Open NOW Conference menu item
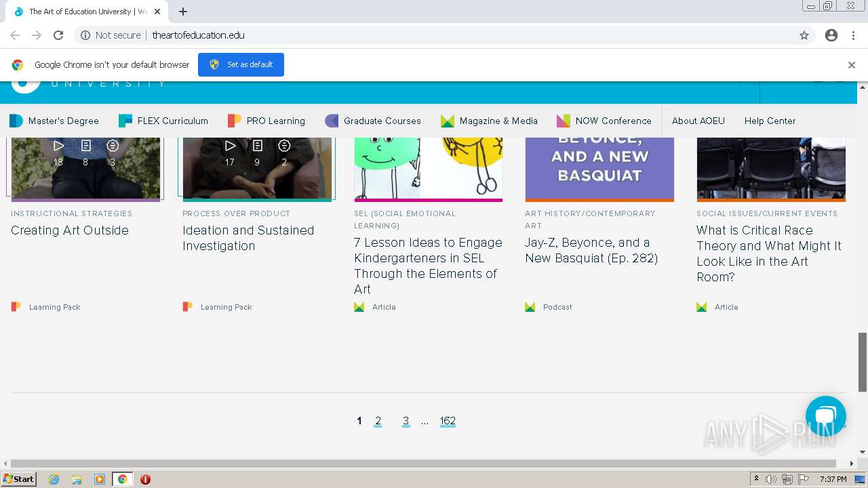This screenshot has height=488, width=868. pyautogui.click(x=604, y=121)
